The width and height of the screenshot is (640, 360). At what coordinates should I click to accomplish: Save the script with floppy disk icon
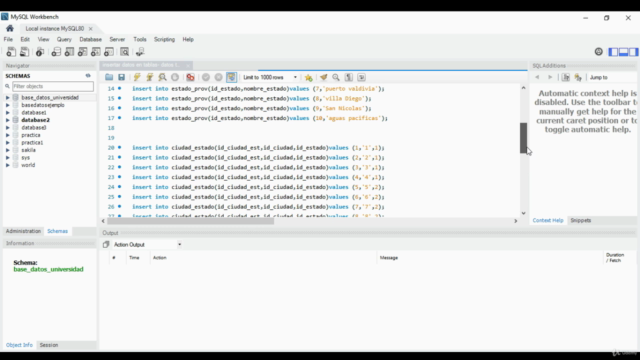pyautogui.click(x=121, y=77)
